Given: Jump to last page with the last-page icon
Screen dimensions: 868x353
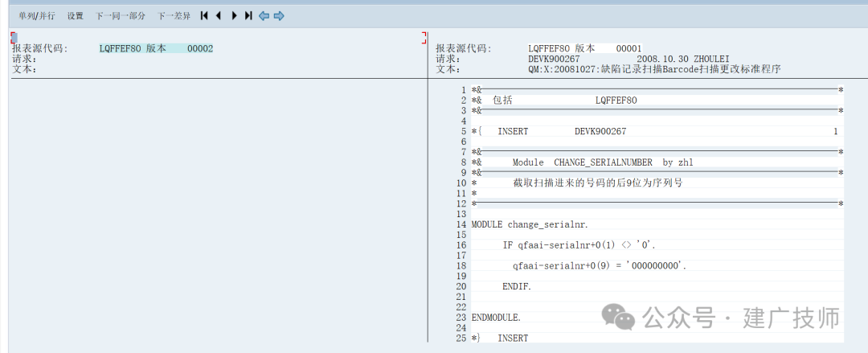Looking at the screenshot, I should [x=248, y=16].
